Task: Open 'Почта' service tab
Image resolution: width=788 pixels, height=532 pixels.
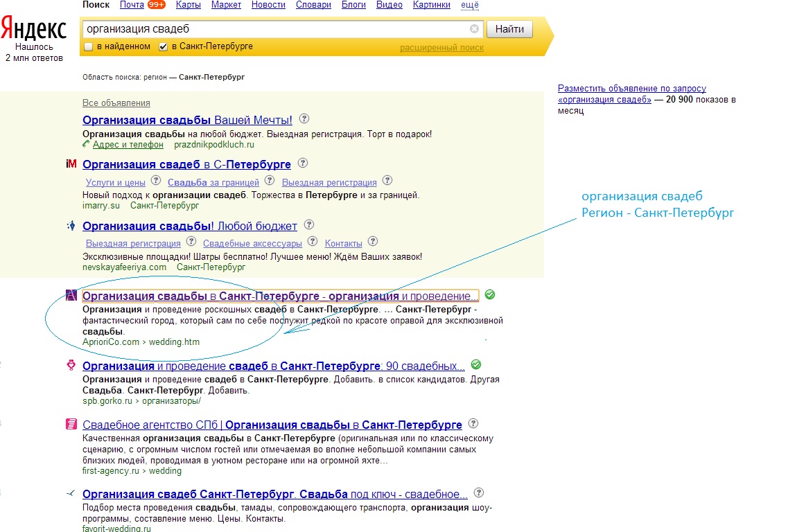Action: point(132,5)
